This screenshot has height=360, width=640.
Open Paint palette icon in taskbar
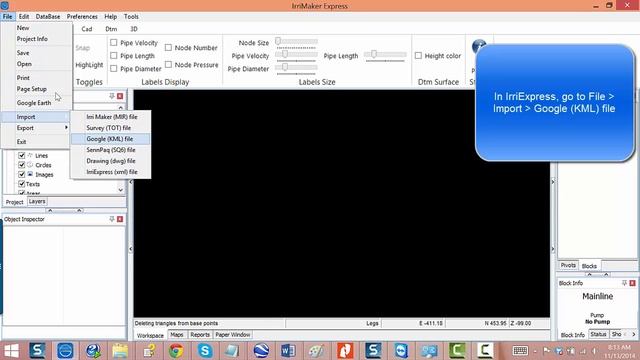[x=316, y=351]
